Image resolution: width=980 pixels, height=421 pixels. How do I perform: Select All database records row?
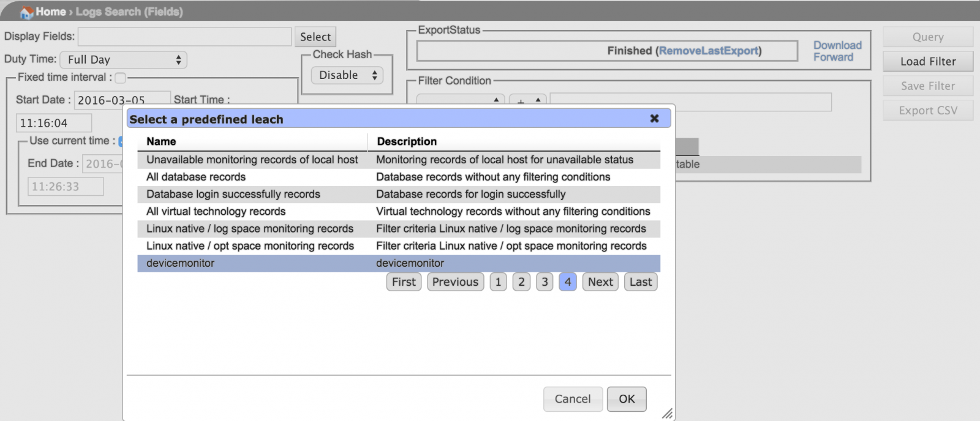[x=398, y=177]
